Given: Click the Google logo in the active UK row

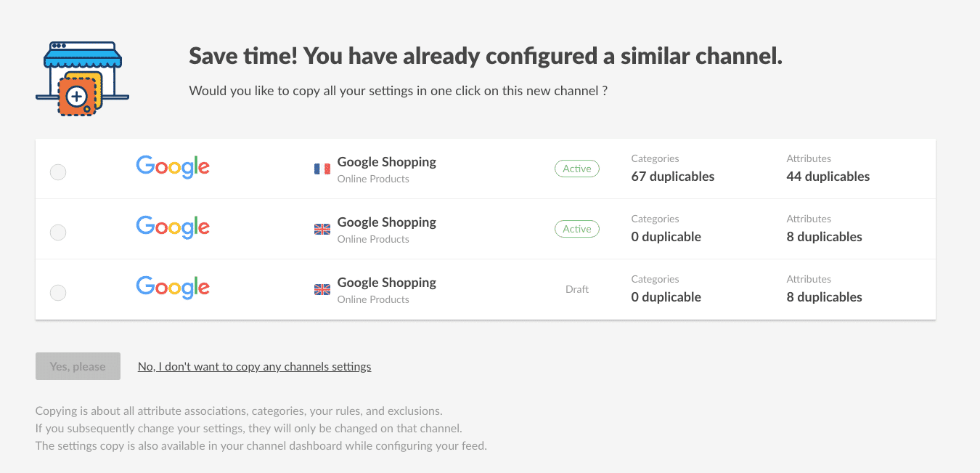Looking at the screenshot, I should (173, 227).
